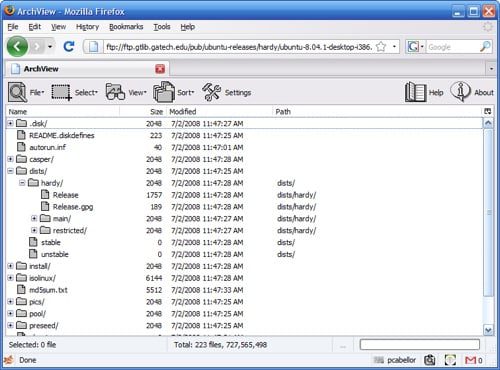The image size is (500, 370).
Task: Open the History menu
Action: click(87, 27)
